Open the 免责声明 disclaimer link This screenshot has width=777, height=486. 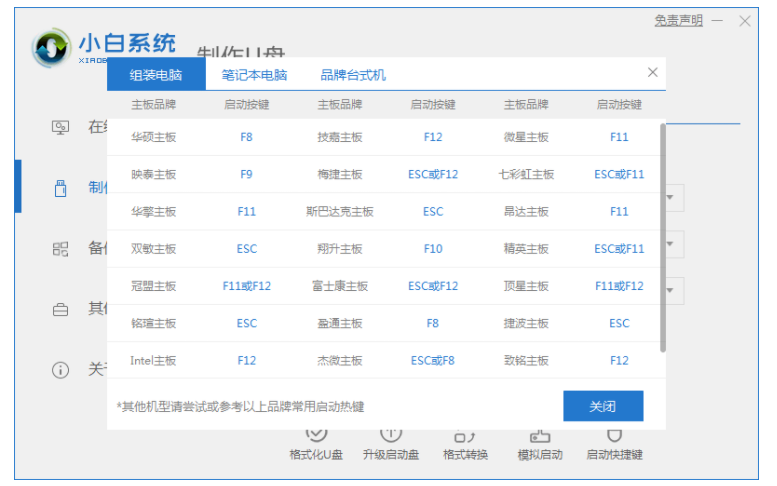[x=678, y=20]
